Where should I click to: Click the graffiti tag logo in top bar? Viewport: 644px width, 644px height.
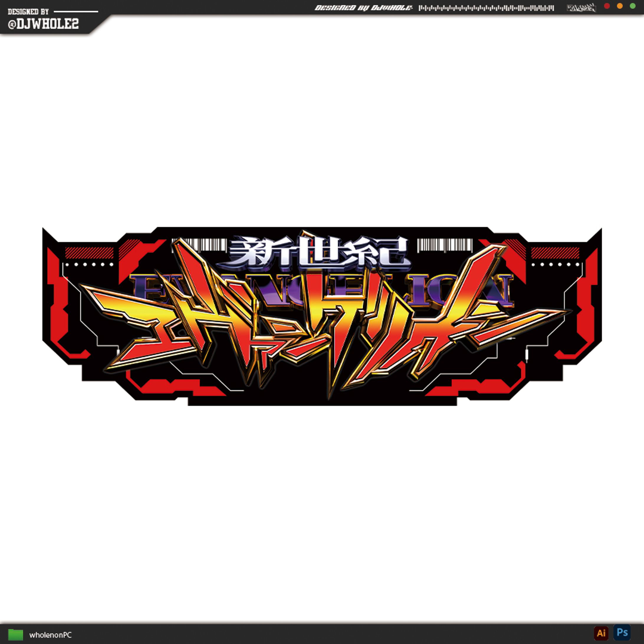coord(581,7)
